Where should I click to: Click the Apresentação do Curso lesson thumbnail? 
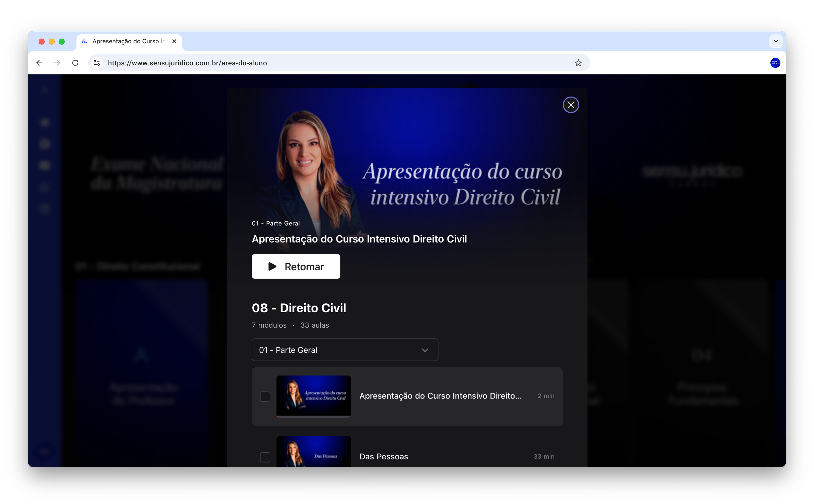coord(314,396)
